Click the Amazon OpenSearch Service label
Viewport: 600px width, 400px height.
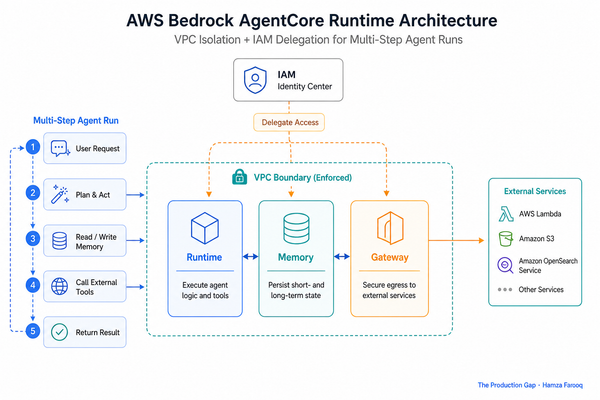pos(548,266)
